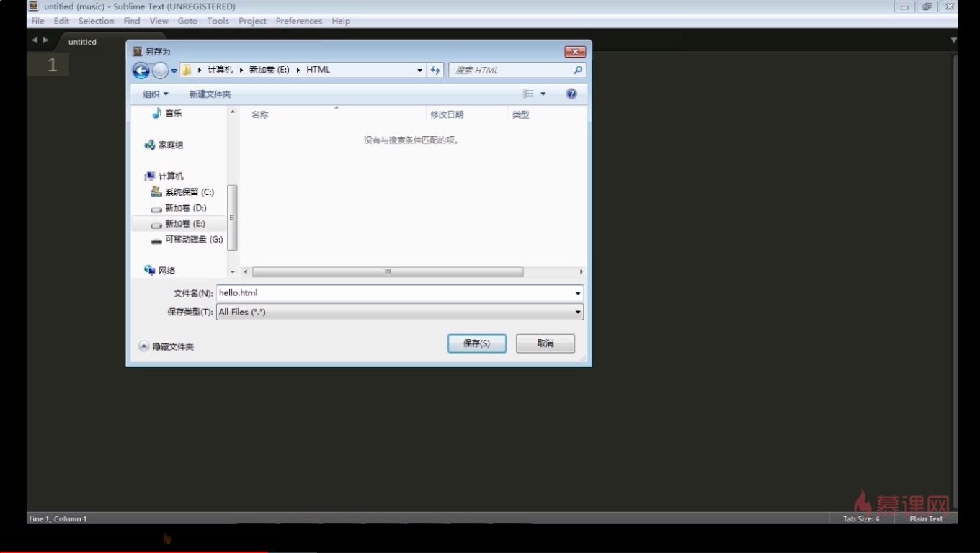Click the next tab arrow in Sublime

tap(45, 40)
